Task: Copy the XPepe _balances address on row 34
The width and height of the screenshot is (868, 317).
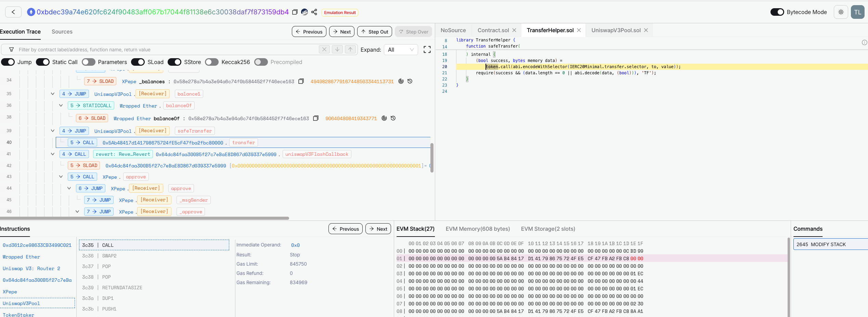Action: tap(301, 81)
